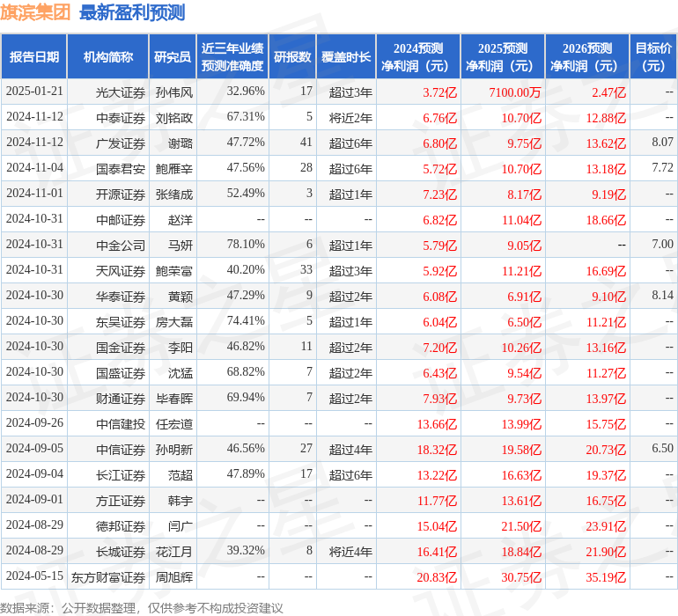Click the target price 8.14
Screen dimensions: 678x616
coord(662,295)
